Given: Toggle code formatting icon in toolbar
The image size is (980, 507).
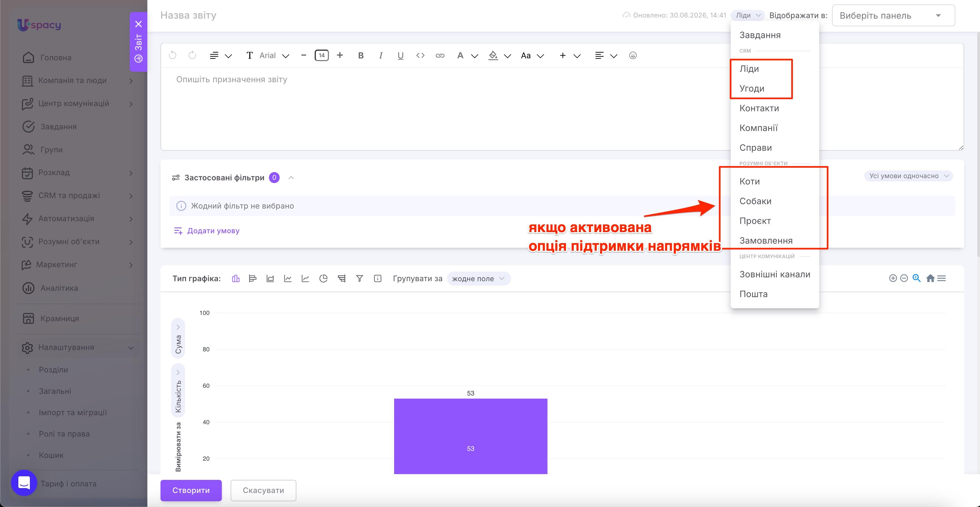Looking at the screenshot, I should tap(420, 56).
